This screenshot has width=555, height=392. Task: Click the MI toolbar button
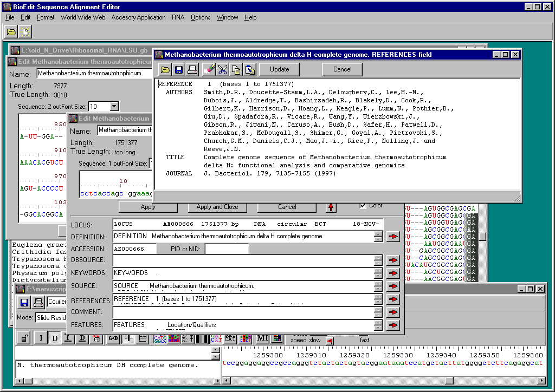262,338
